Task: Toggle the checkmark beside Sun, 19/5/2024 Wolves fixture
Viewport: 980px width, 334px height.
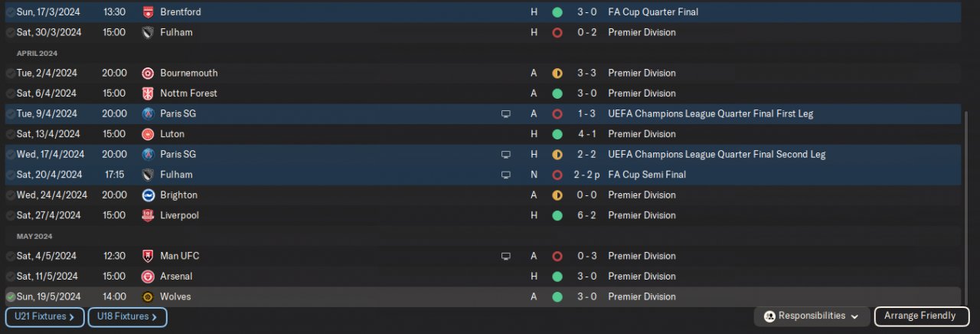Action: tap(10, 296)
